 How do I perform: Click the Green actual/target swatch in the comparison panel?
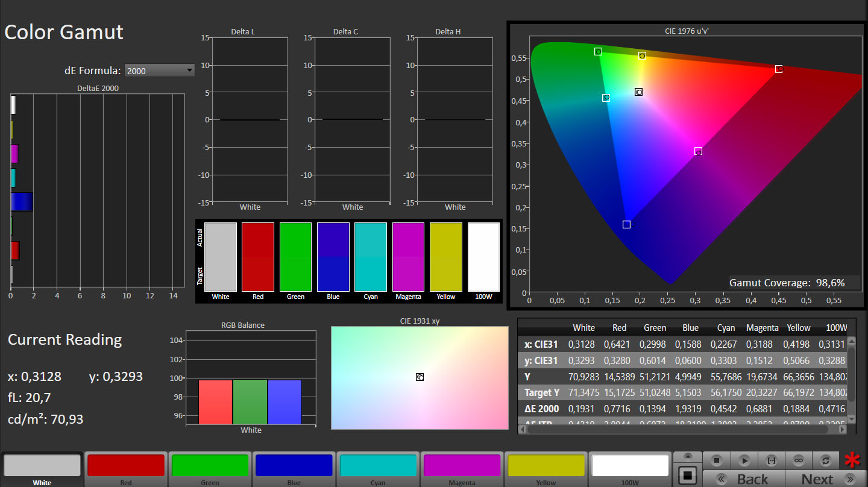point(295,257)
